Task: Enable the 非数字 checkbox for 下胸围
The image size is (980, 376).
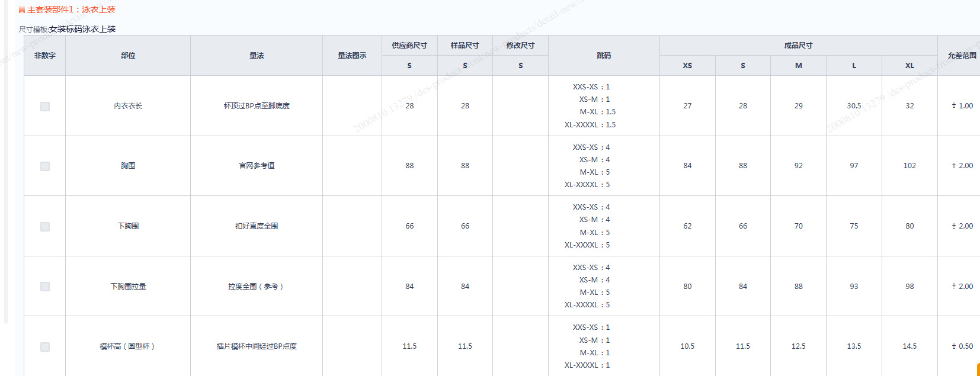Action: (45, 227)
